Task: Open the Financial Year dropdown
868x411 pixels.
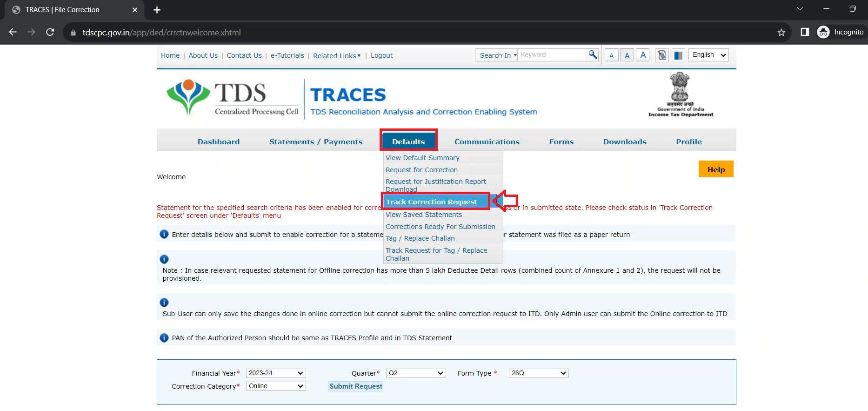Action: [276, 373]
